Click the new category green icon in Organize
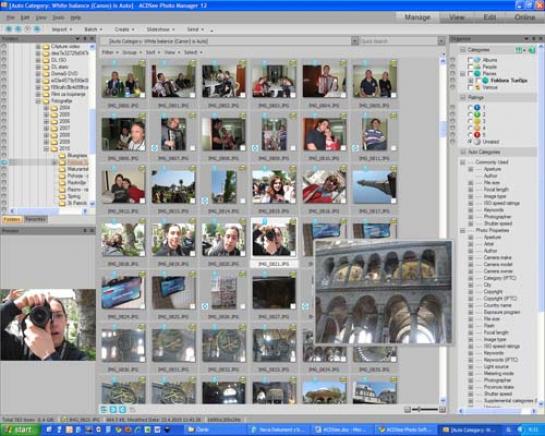Viewport: 545px width, 436px height. 532,50
